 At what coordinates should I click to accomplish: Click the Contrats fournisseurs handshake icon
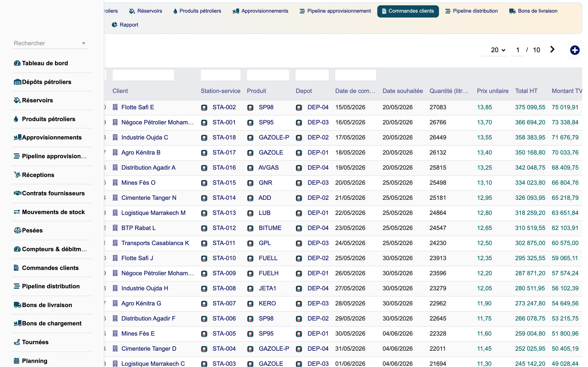coord(17,193)
